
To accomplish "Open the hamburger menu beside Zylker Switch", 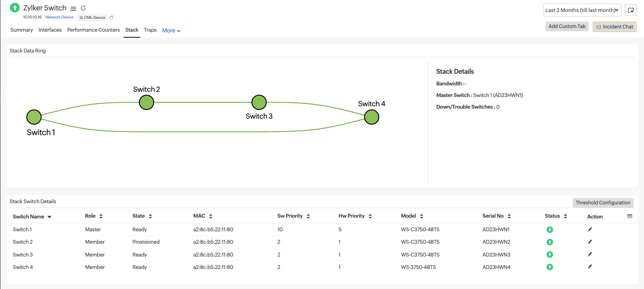I will tap(73, 8).
